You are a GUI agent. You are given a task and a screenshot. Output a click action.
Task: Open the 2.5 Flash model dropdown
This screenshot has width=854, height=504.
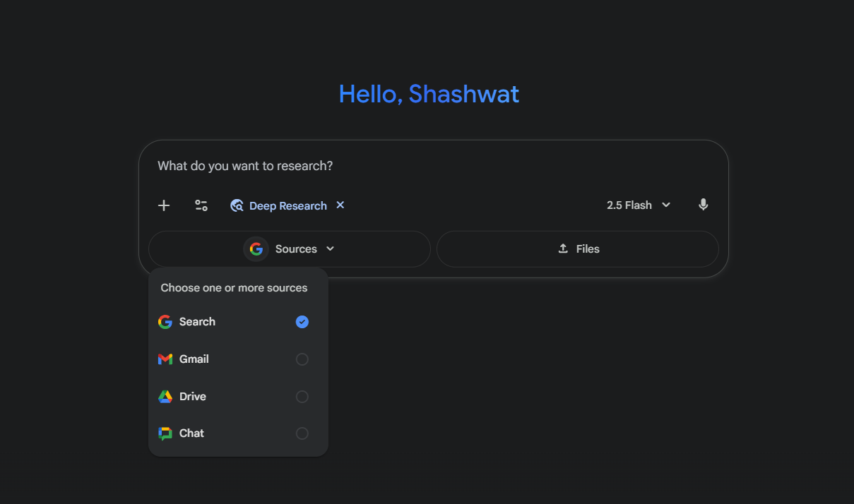[639, 205]
